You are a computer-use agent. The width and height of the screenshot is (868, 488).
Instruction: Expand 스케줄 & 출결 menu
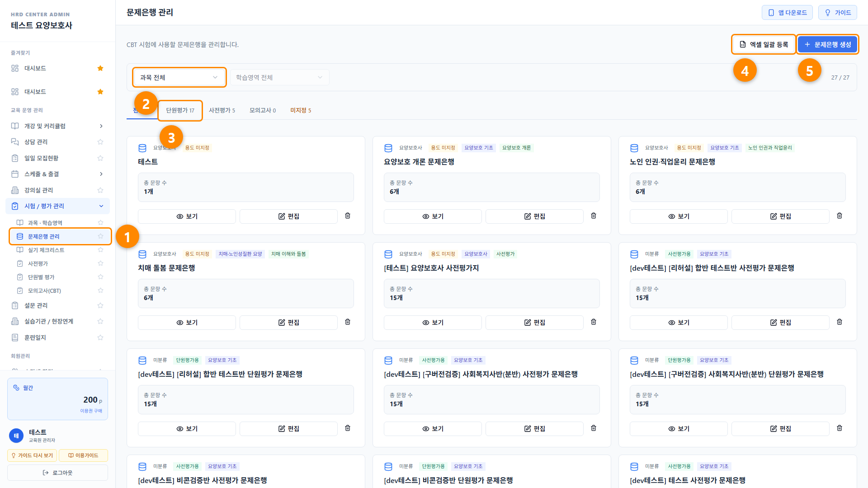[57, 174]
